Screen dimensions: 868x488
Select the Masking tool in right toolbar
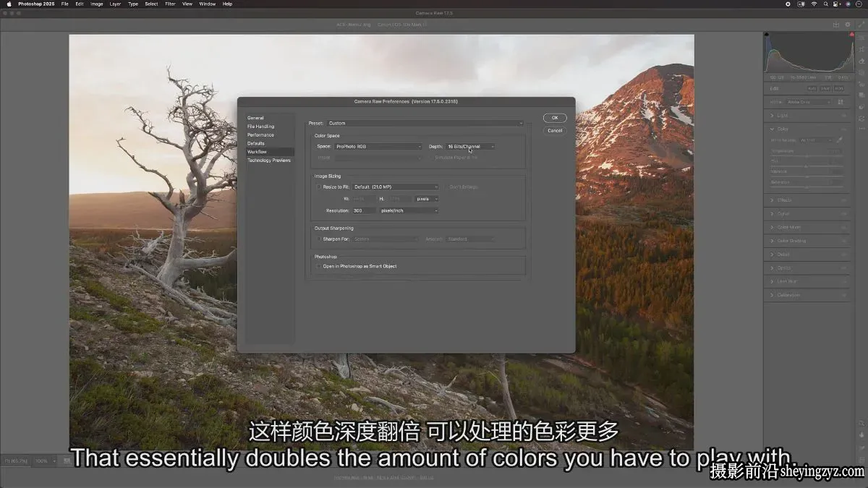[x=861, y=73]
